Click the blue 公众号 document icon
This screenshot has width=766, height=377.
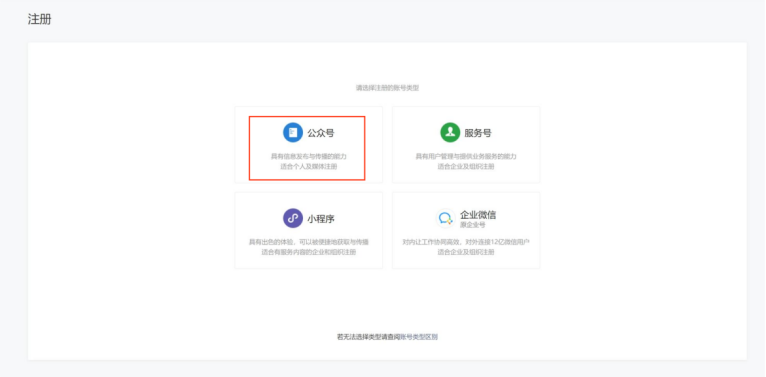click(293, 132)
